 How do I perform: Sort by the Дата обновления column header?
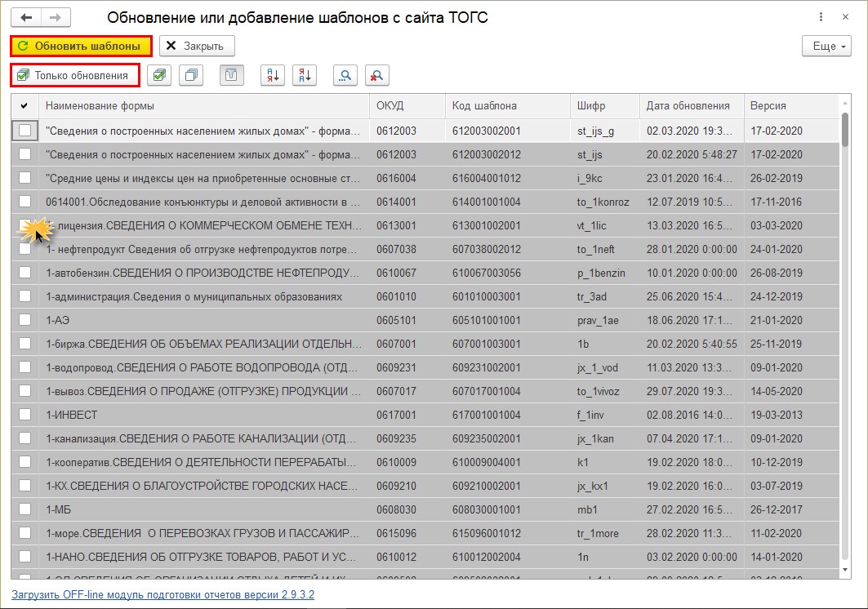tap(692, 106)
